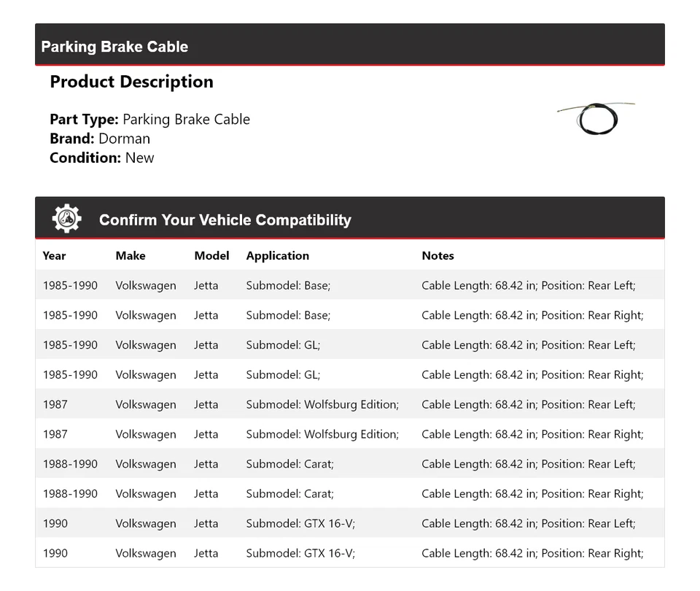This screenshot has height=591, width=700.
Task: Select the Submodel: GTX 16-V cell in the Rear Right row
Action: coord(300,553)
